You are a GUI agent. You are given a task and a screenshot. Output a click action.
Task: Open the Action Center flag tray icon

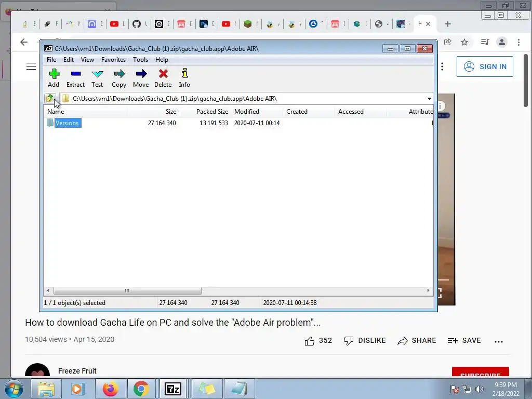tap(455, 389)
